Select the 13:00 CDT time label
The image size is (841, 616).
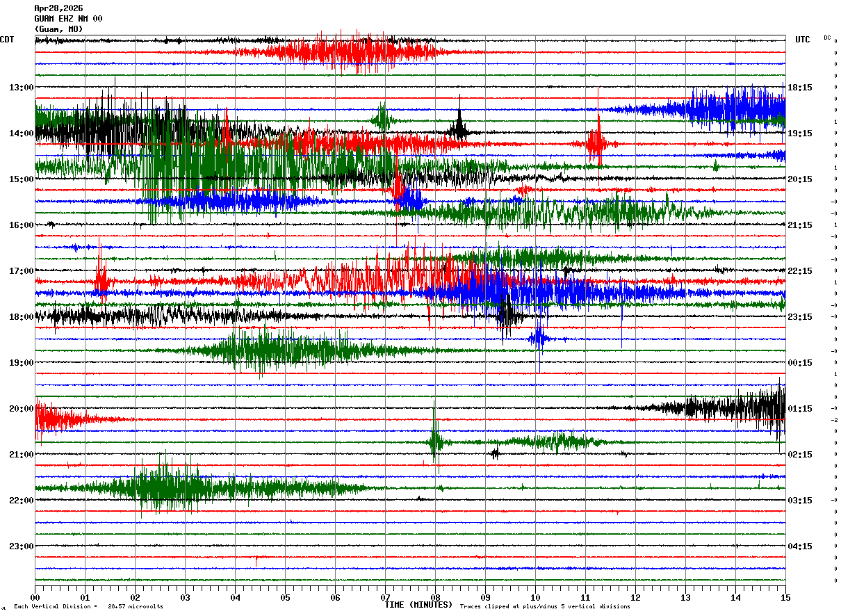click(22, 88)
